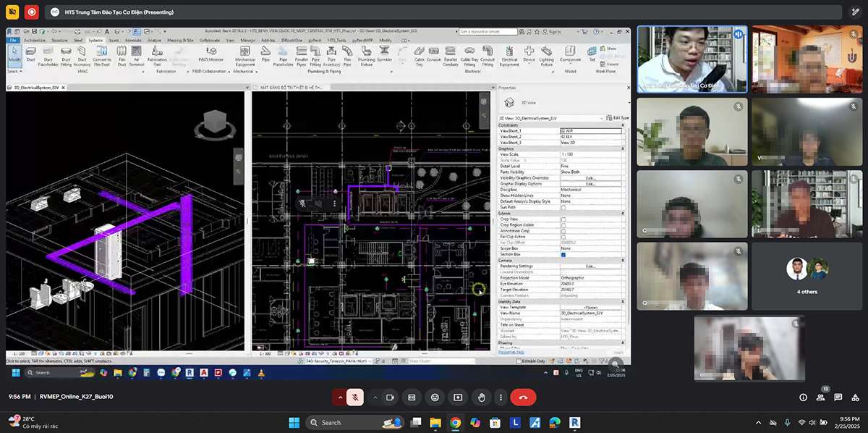Open the Select panel dropdown
This screenshot has width=868, height=433.
tap(14, 71)
